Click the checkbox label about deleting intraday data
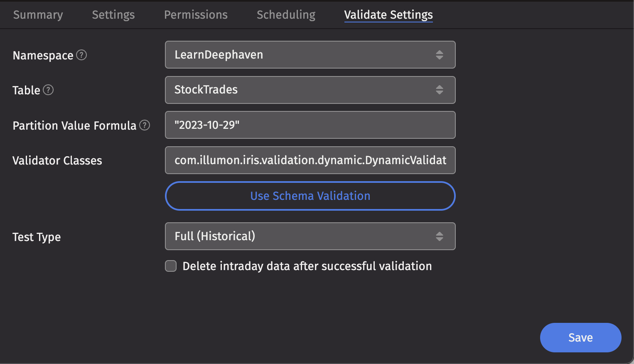Viewport: 634px width, 364px height. 307,266
